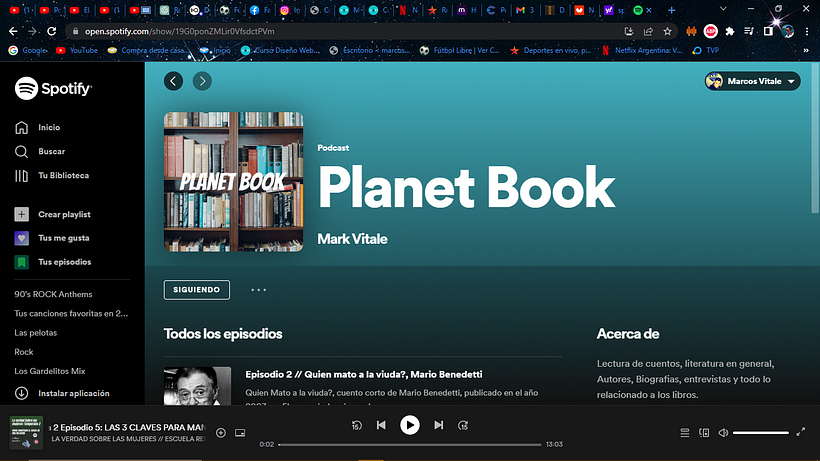
Task: Go to previous track
Action: pos(381,425)
